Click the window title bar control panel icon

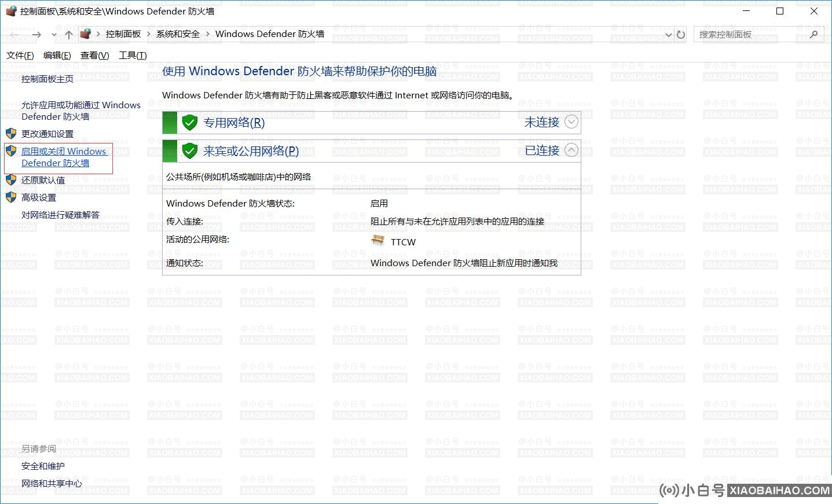[11, 11]
